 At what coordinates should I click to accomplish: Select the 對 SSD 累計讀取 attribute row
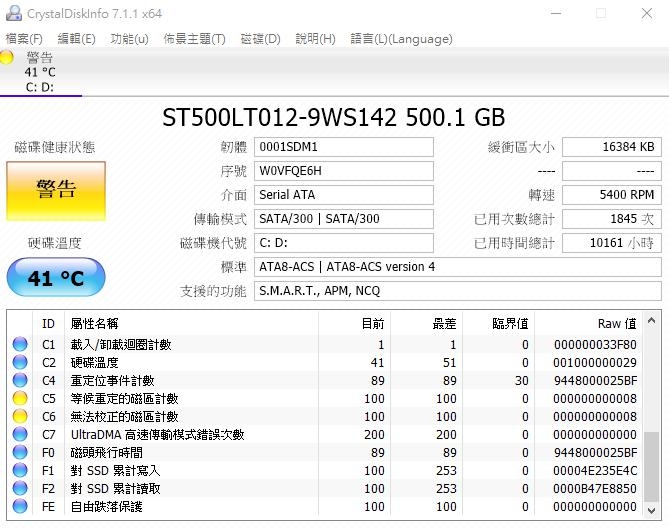[325, 488]
